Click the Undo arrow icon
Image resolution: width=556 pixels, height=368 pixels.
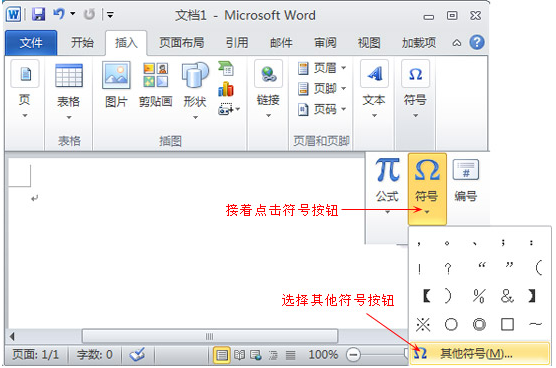coord(59,14)
